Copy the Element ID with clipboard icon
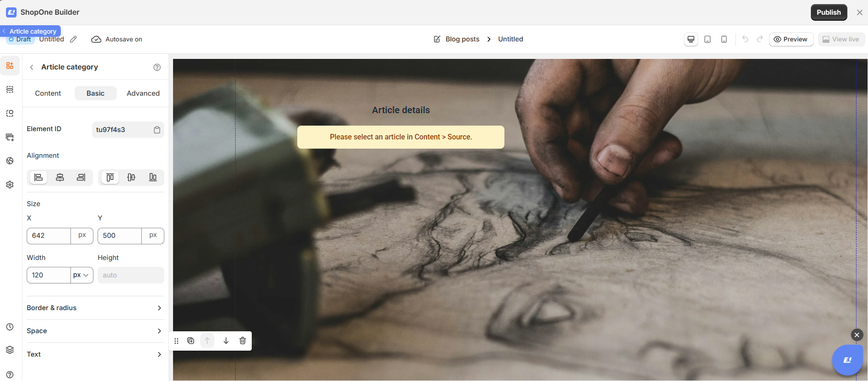This screenshot has height=381, width=868. tap(157, 130)
